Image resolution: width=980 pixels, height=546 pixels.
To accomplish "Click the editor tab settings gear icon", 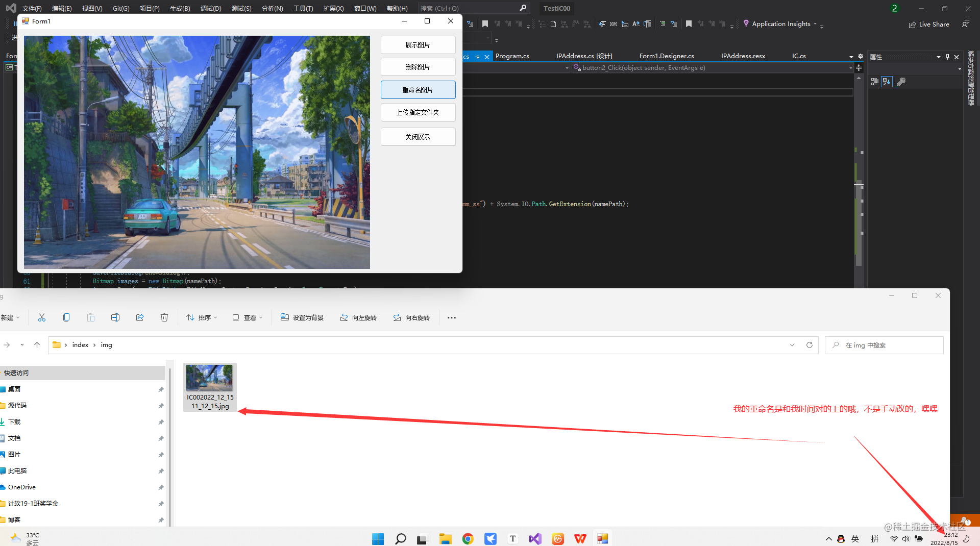I will point(861,56).
